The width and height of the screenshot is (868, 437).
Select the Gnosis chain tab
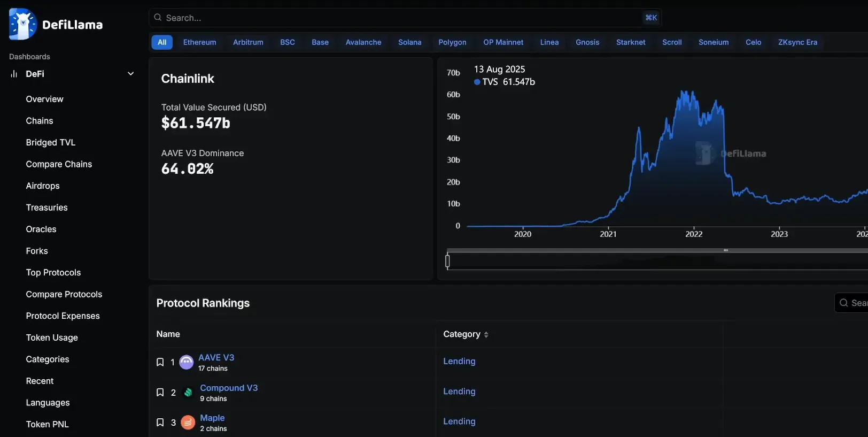pos(587,42)
